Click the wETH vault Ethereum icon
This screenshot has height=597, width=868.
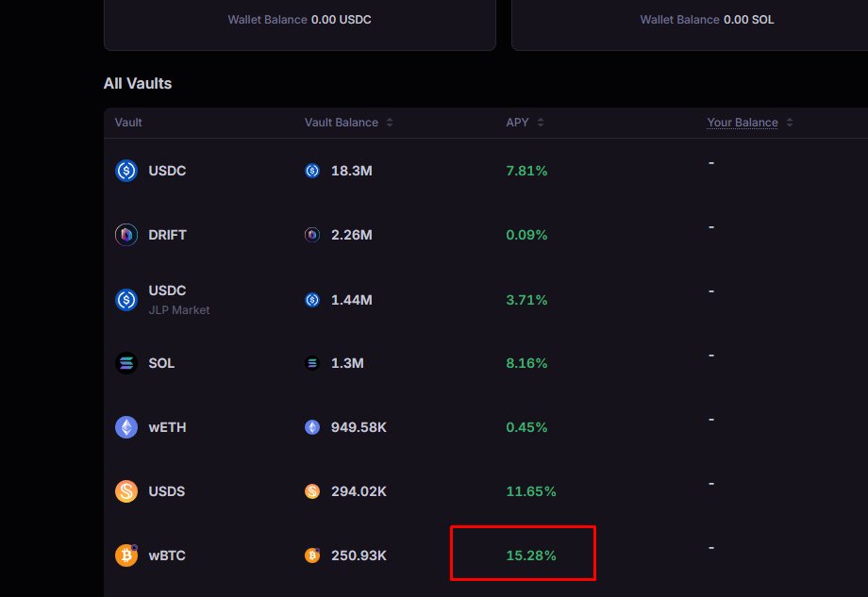126,427
